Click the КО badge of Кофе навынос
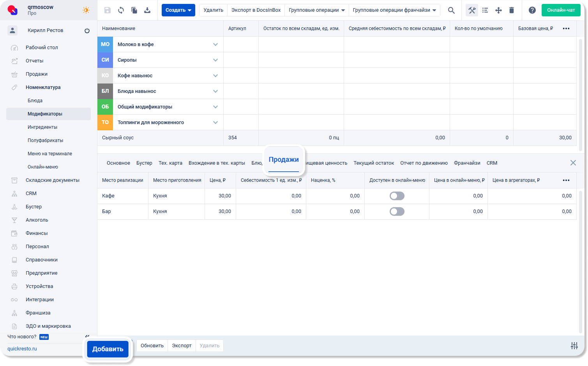588x366 pixels. [105, 76]
